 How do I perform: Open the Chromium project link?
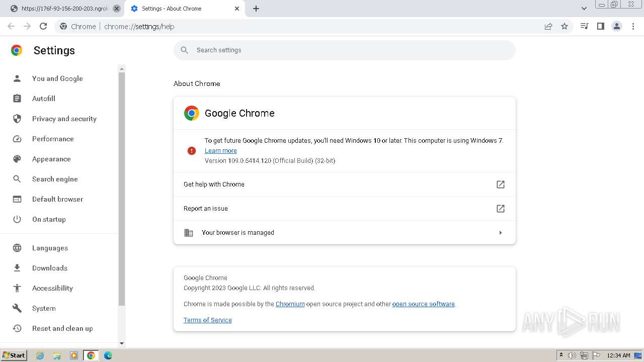tap(290, 304)
